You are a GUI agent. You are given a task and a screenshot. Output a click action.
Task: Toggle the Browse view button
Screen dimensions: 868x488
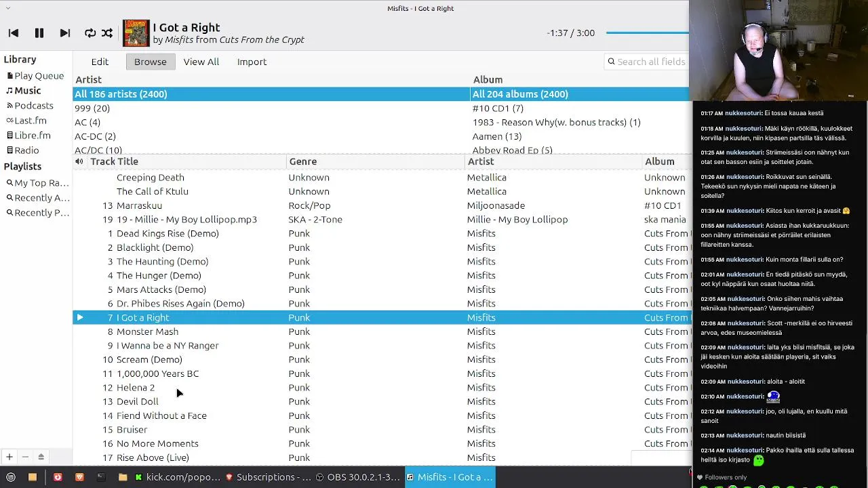click(151, 62)
